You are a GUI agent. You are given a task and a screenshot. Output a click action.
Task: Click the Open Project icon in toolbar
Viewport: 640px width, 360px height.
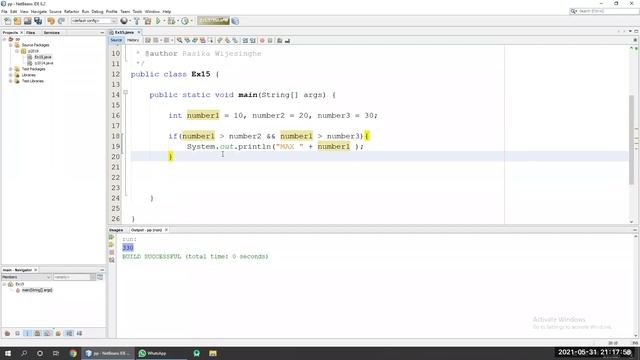point(28,21)
